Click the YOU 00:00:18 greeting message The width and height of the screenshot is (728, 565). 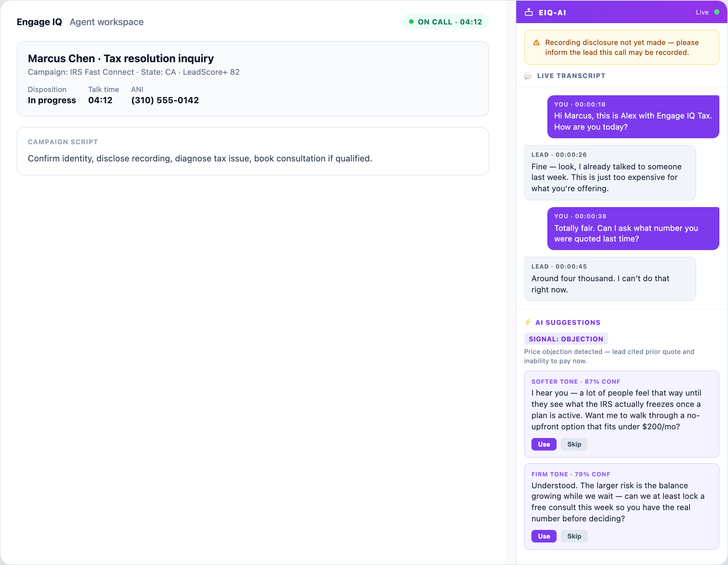[633, 116]
